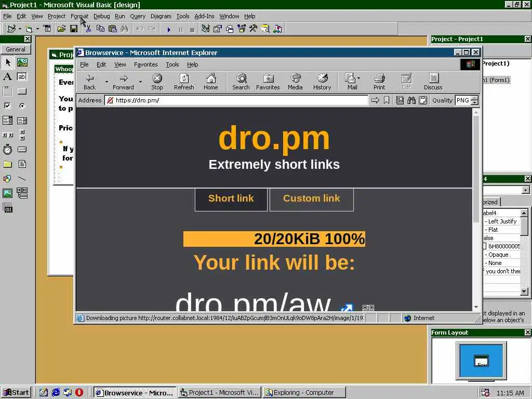Click the Back button in Internet Explorer
This screenshot has height=399, width=532.
tap(89, 82)
